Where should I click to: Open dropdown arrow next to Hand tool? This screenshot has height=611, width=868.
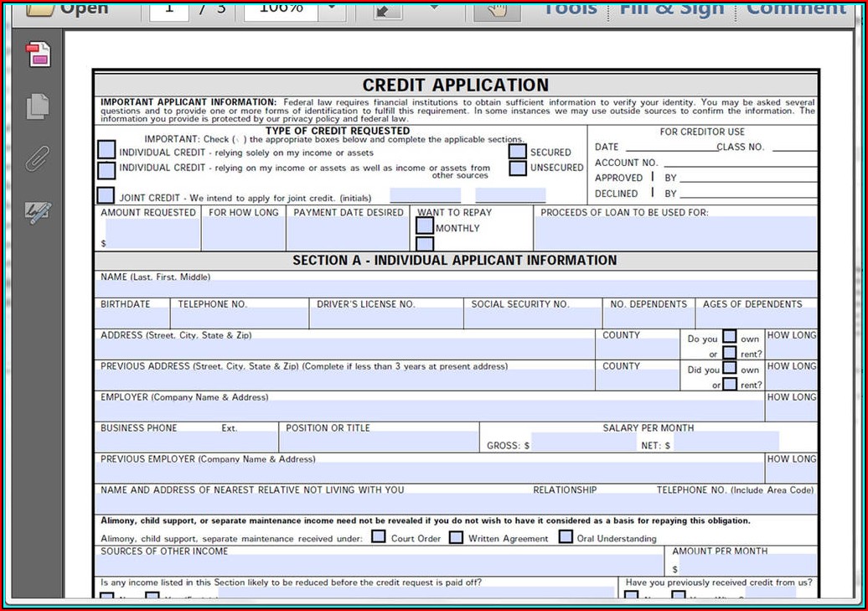(434, 8)
